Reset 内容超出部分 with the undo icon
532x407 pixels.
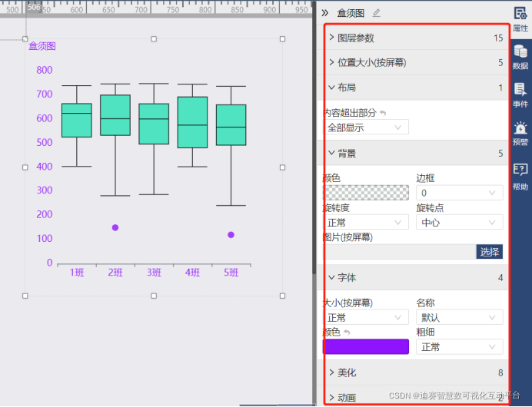point(383,113)
